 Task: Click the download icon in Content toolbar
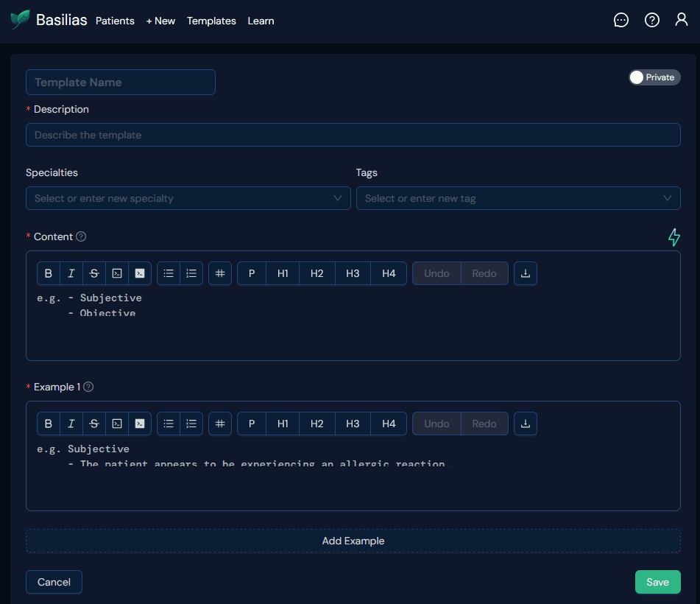(x=526, y=273)
